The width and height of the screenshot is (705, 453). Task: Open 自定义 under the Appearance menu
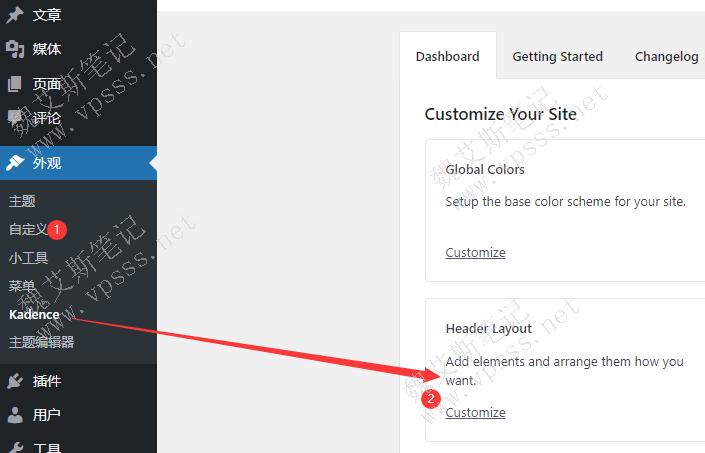point(28,229)
